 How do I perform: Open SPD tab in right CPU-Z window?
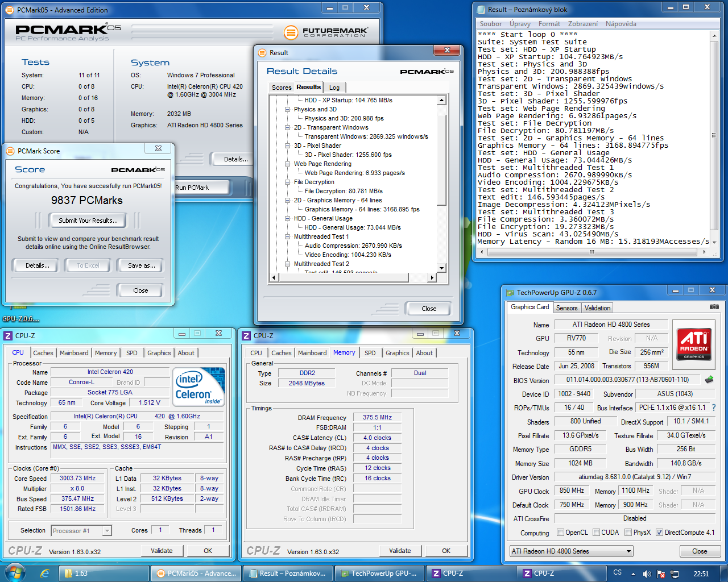tap(370, 353)
